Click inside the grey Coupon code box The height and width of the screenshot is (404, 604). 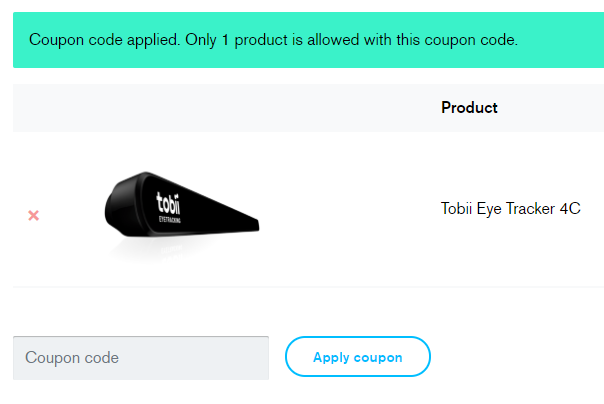(141, 358)
